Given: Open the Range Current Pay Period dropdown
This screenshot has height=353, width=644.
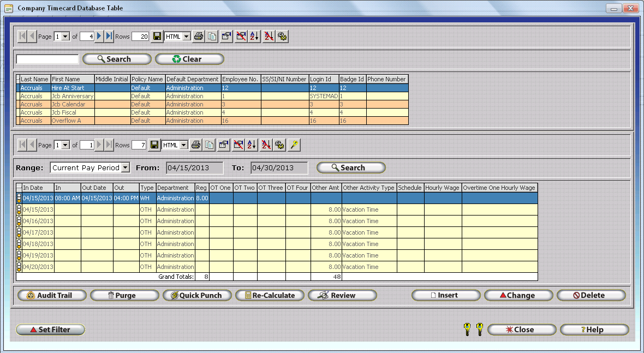Looking at the screenshot, I should 125,168.
